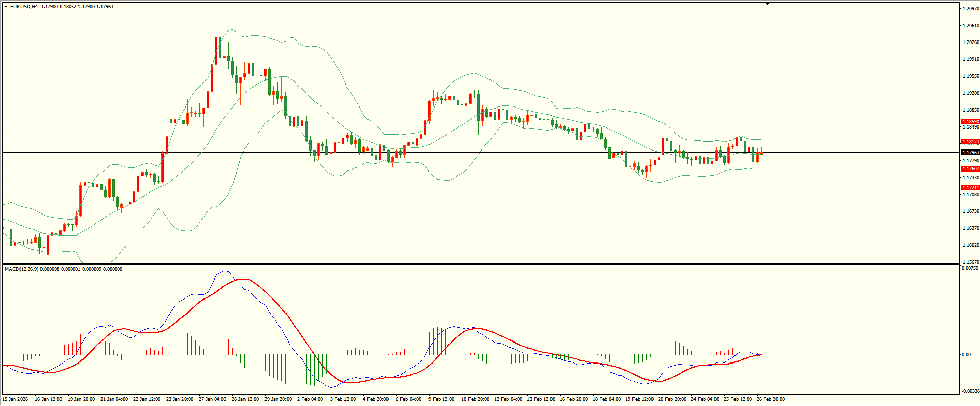Screen dimensions: 980x406
Task: Click the 0.00 level on MACD scale
Action: tap(966, 355)
